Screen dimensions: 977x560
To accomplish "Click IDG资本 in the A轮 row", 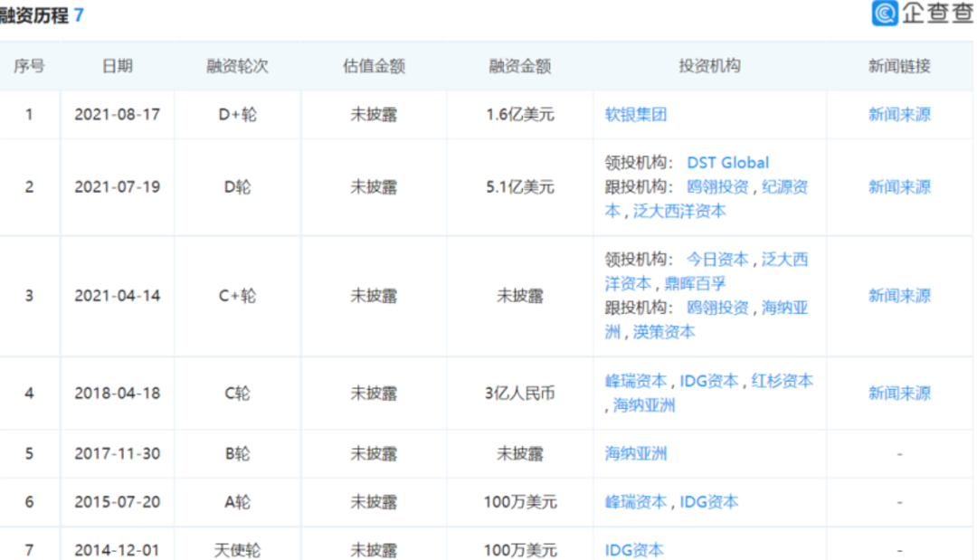I will point(708,502).
